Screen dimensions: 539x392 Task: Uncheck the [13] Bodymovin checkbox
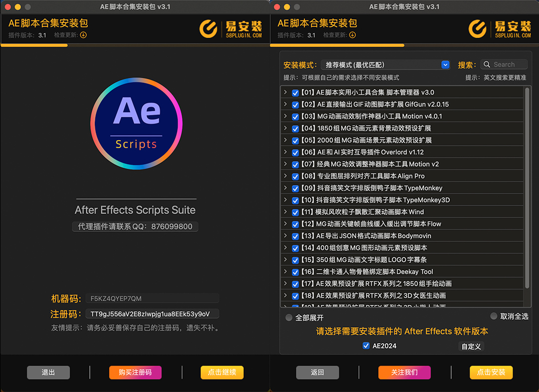coord(295,236)
